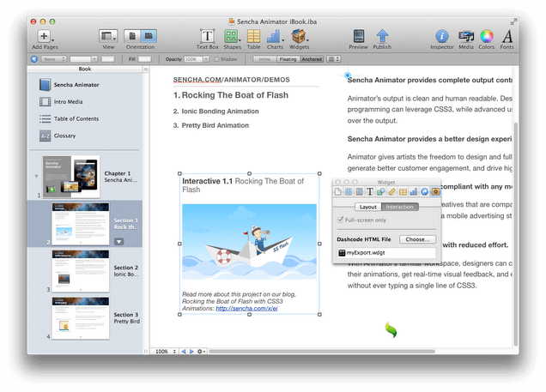Select Widget inspector icon in Widget panel

435,191
